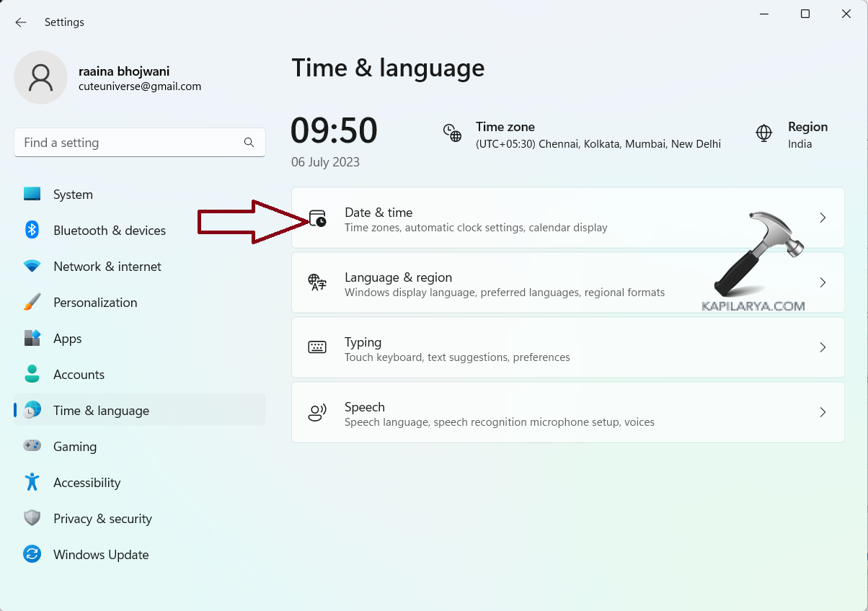Click the date 06 July 2023
The image size is (868, 611).
325,162
